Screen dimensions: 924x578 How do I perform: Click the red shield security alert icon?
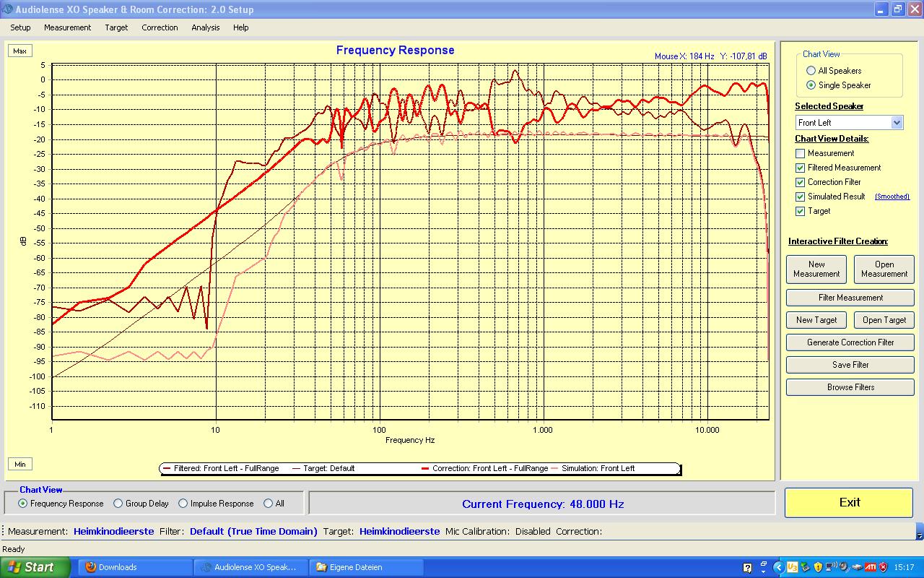click(x=884, y=567)
